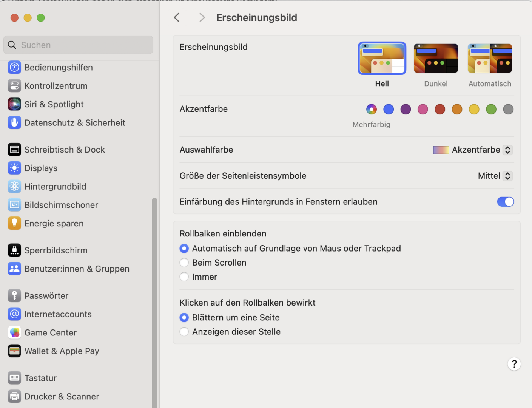This screenshot has height=408, width=532.
Task: Pick the red accent color
Action: [x=440, y=109]
